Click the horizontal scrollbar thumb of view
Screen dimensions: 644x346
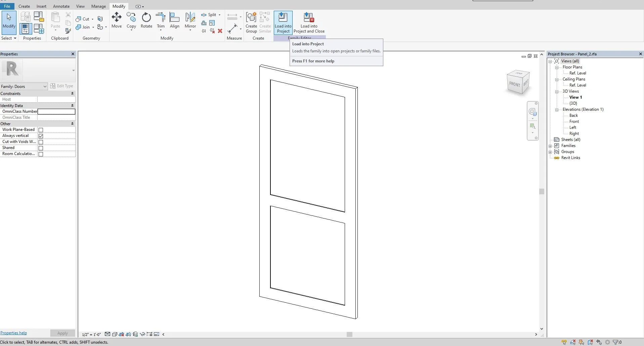[349, 334]
